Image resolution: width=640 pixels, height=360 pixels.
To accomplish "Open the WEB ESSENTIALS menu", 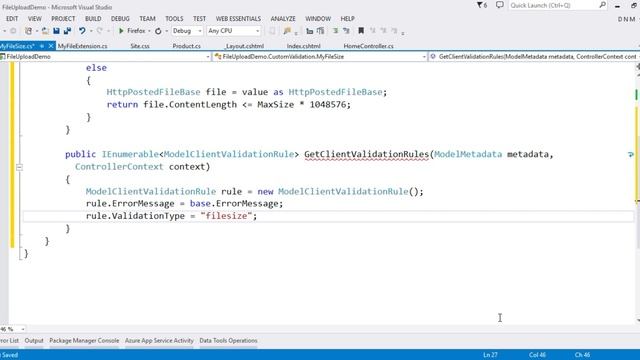I will 238,19.
